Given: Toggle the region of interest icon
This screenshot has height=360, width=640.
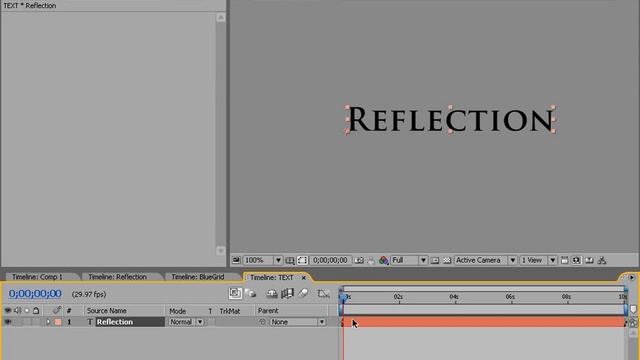Looking at the screenshot, I should tap(302, 260).
